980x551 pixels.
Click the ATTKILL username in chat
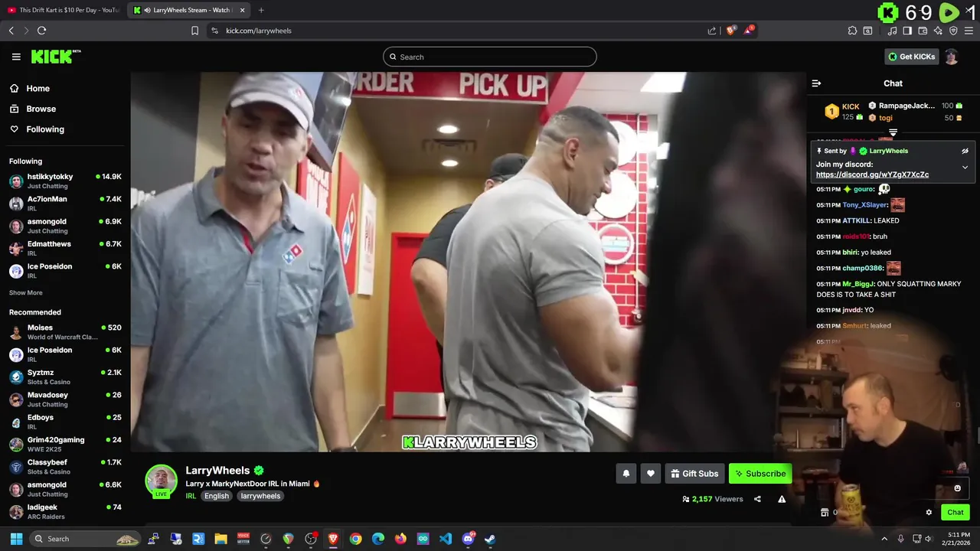pos(856,220)
